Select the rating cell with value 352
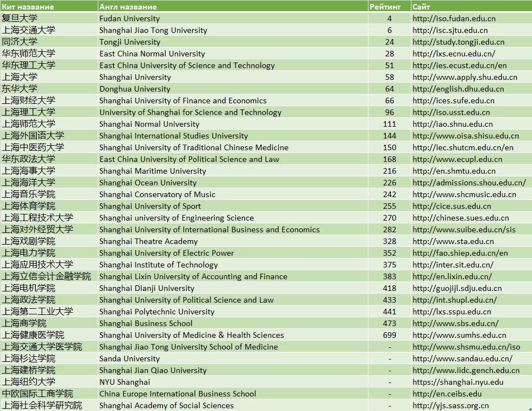The image size is (532, 411). point(390,253)
